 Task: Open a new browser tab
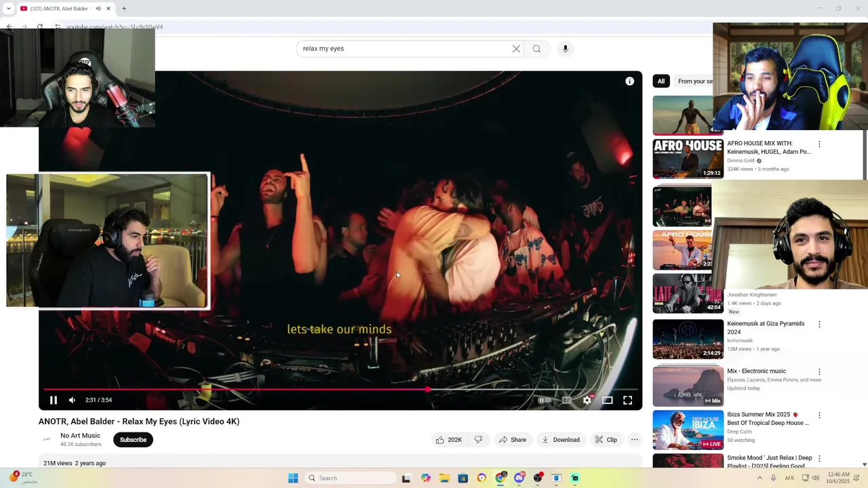(124, 9)
